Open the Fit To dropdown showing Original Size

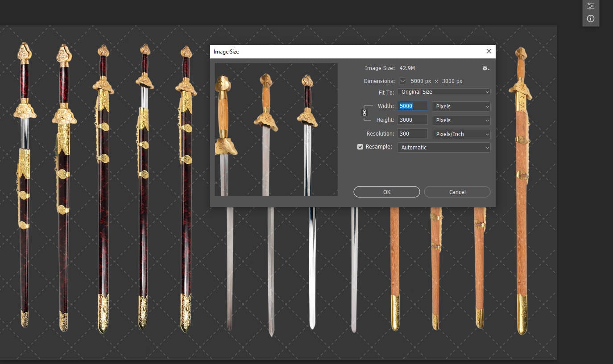443,91
